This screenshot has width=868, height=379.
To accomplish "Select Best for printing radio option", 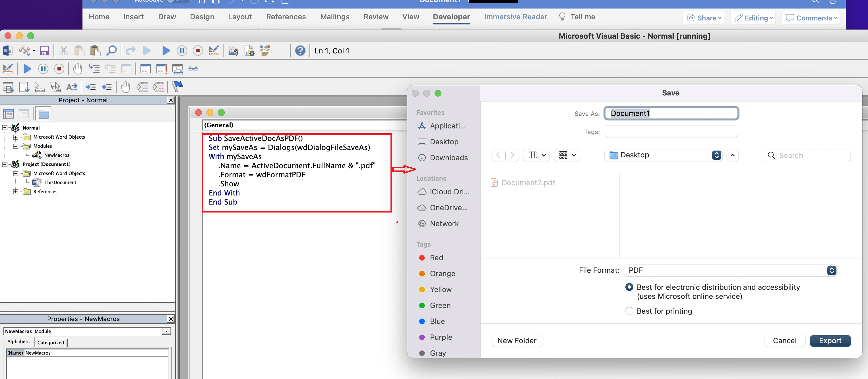I will [x=629, y=311].
